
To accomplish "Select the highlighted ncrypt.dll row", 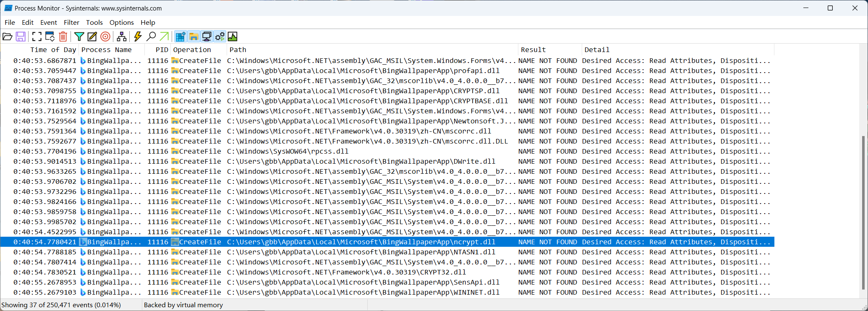I will (387, 242).
